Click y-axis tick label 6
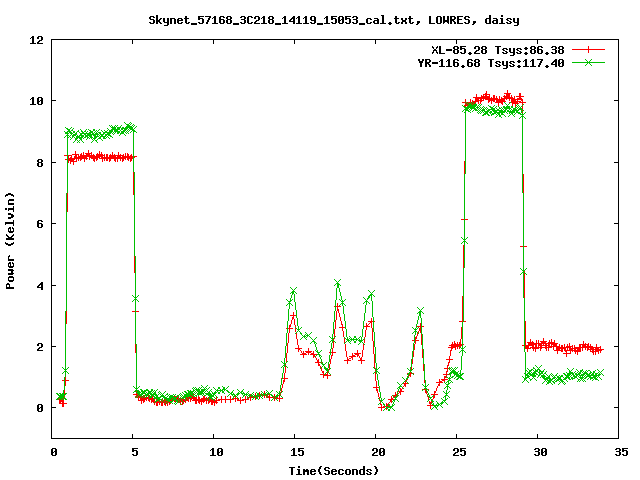Screen dimensions: 640x480 coord(40,224)
